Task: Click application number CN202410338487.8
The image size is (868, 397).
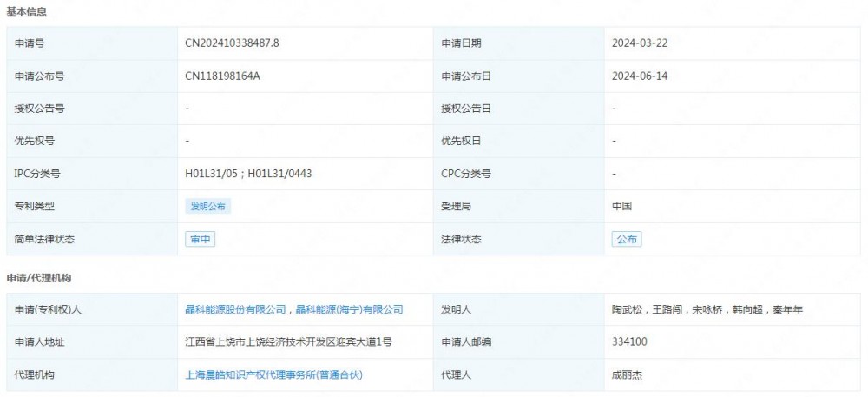Action: [233, 43]
